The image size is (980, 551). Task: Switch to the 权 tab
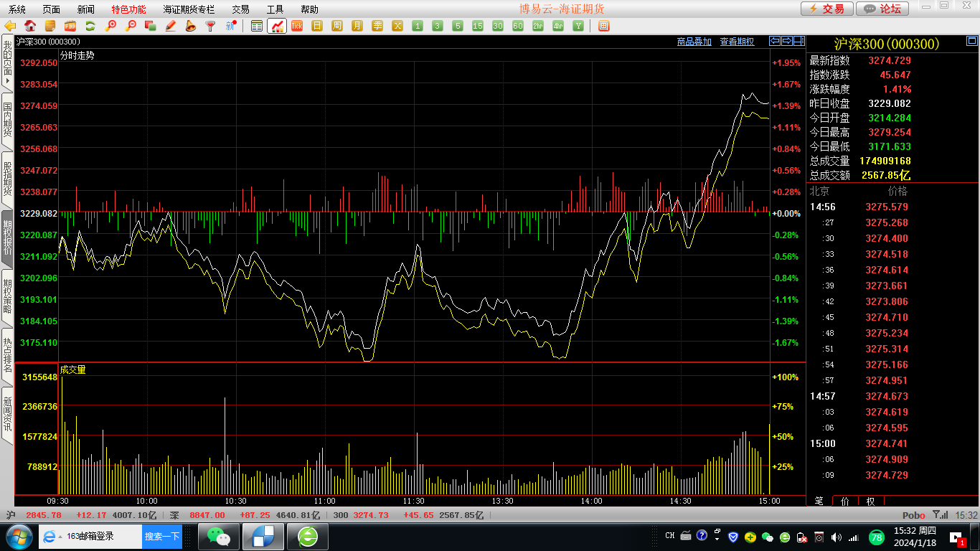click(870, 501)
